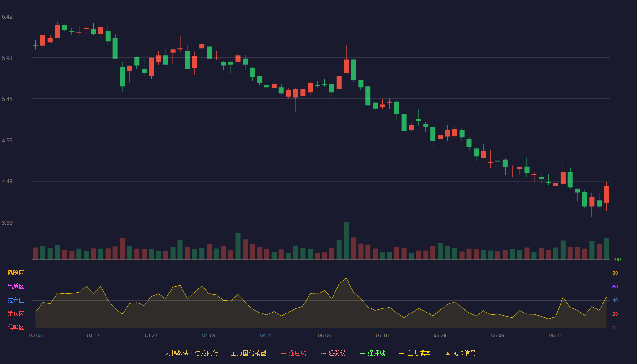Image resolution: width=637 pixels, height=364 pixels.
Task: Click the 06-09 date label
Action: (x=498, y=335)
